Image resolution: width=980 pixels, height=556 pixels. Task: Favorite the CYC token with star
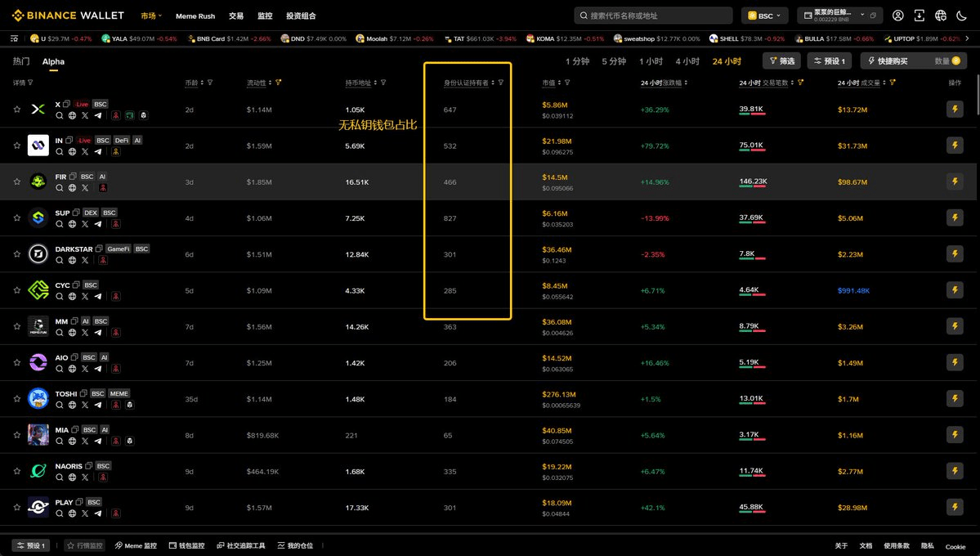pyautogui.click(x=17, y=290)
